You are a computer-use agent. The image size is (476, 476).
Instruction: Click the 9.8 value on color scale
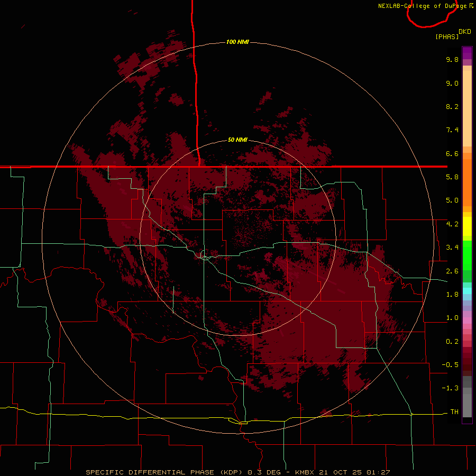[x=452, y=59]
